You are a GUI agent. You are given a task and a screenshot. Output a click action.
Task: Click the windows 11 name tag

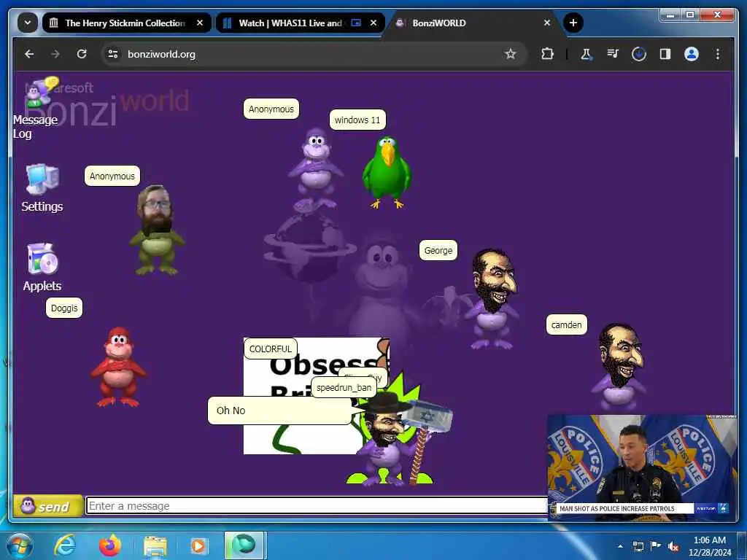(357, 120)
